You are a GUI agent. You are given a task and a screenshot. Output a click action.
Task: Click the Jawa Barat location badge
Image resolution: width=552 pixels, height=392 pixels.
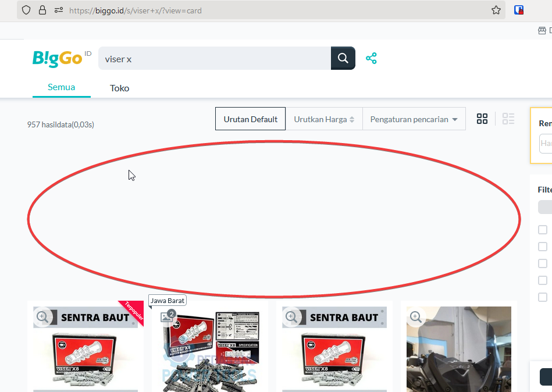(167, 300)
